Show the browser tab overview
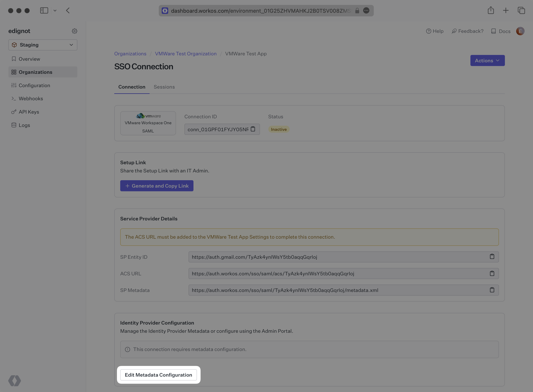Screen dimensions: 533x392 (521, 10)
